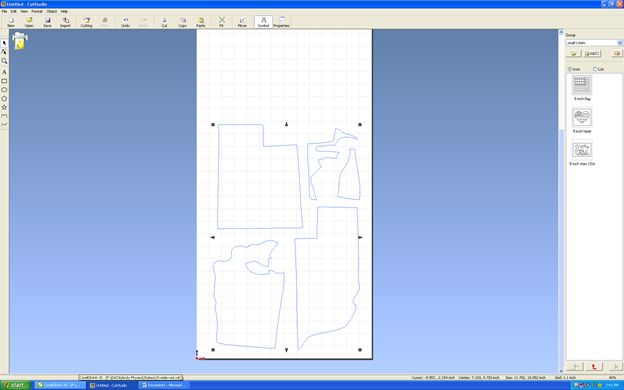
Task: Click the Copy toolbar icon
Action: click(182, 22)
